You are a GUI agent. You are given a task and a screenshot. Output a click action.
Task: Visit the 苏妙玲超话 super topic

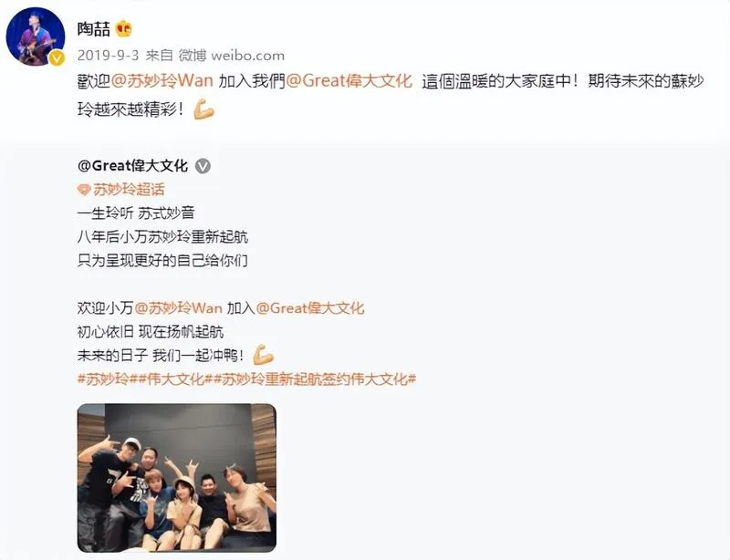click(129, 190)
